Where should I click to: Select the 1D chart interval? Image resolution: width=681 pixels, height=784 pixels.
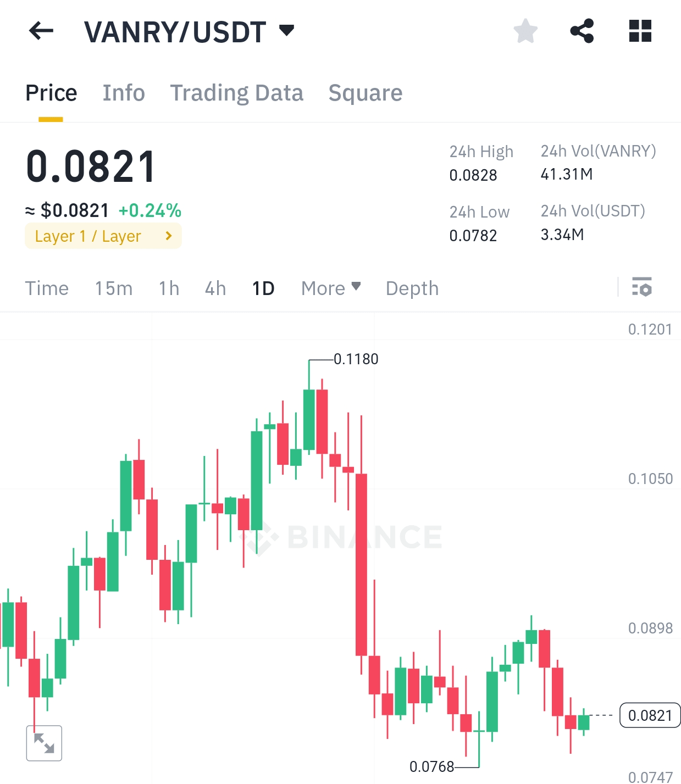(263, 288)
